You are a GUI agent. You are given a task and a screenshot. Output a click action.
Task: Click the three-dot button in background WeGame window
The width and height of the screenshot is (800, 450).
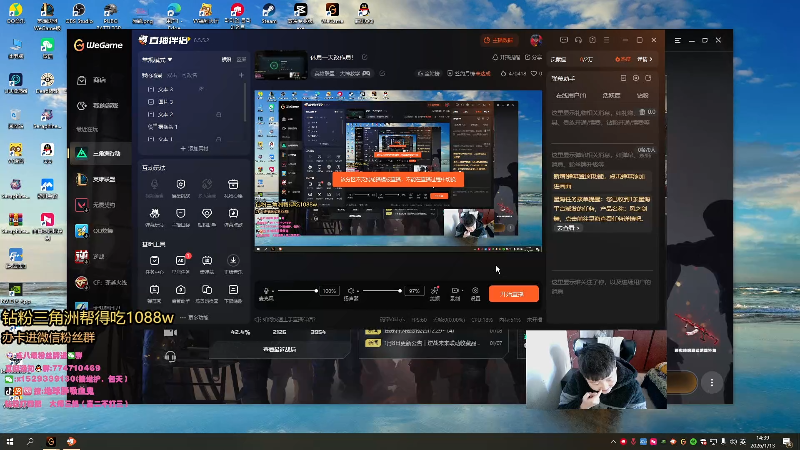click(712, 382)
